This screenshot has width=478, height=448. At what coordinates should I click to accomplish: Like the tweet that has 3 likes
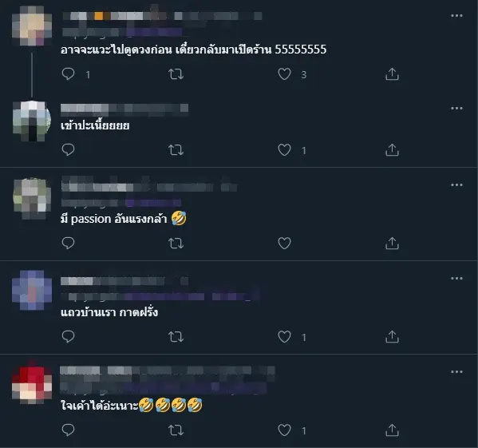pyautogui.click(x=284, y=74)
